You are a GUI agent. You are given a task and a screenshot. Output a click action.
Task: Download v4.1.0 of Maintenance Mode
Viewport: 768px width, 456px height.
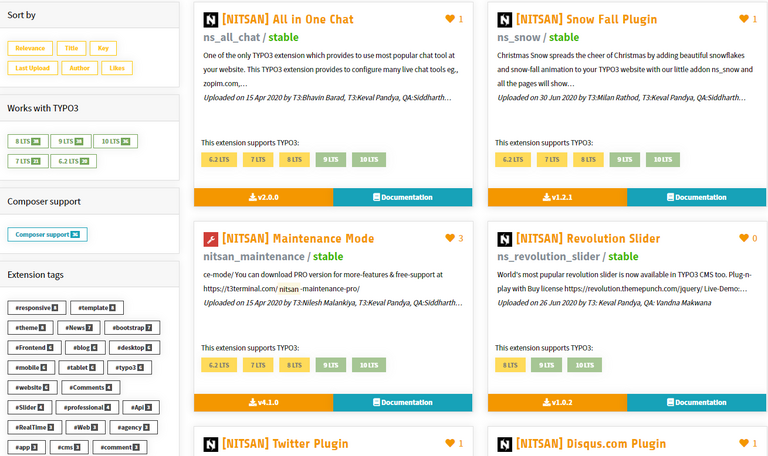click(263, 402)
